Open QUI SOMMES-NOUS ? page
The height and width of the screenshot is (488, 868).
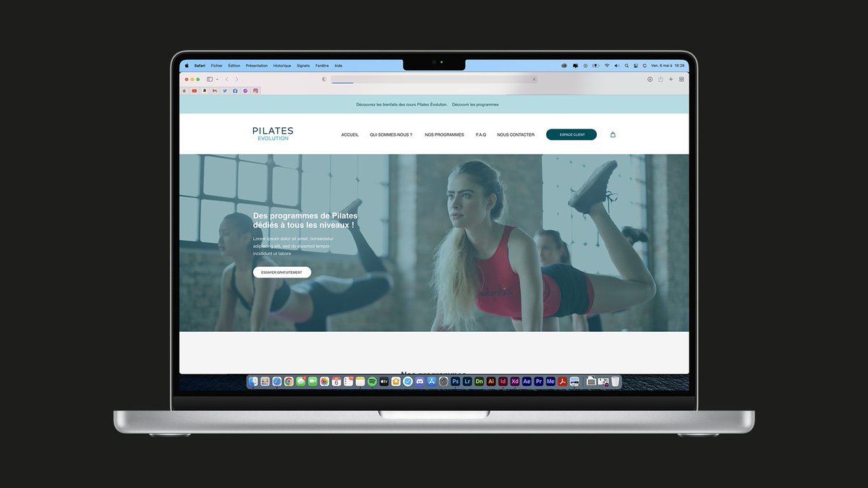point(391,134)
